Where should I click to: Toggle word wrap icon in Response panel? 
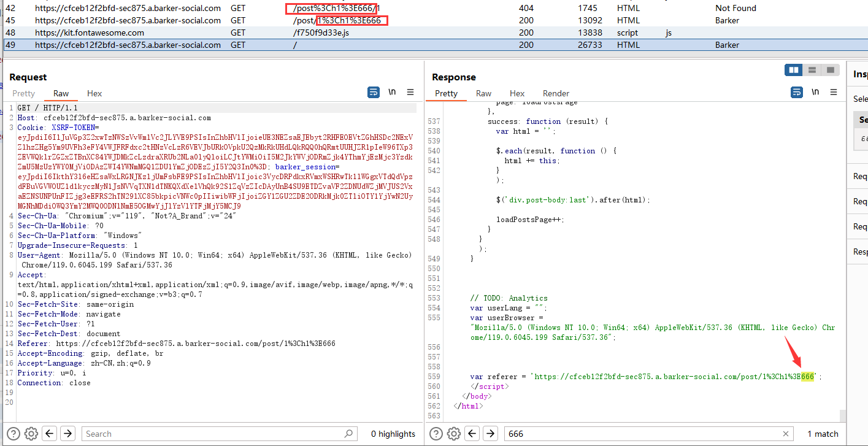(x=796, y=92)
